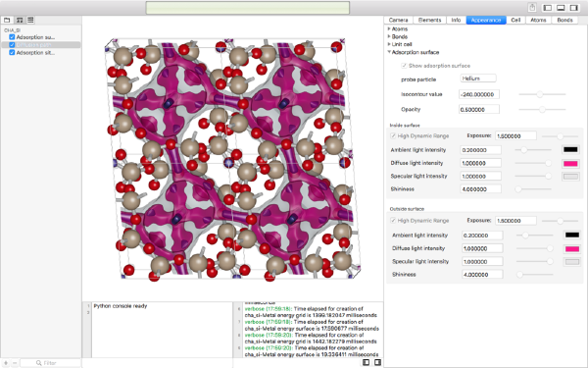Click the add item plus icon
Screen dimensions: 588x368
(x=6, y=363)
